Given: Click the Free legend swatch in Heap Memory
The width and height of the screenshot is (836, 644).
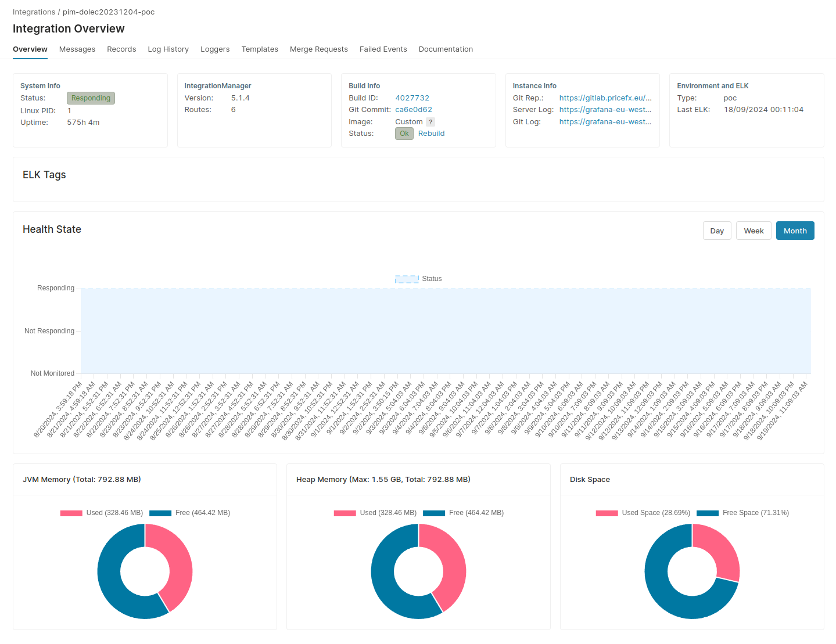Looking at the screenshot, I should point(433,513).
